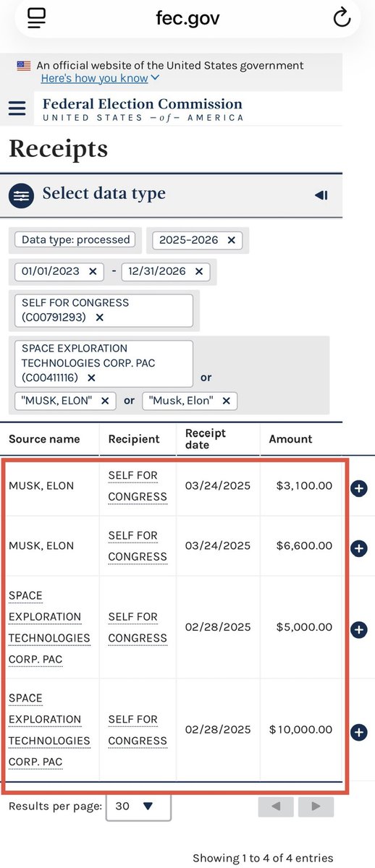Click the Select data type filter icon
Viewport: 375px width, 868px height.
pyautogui.click(x=22, y=195)
